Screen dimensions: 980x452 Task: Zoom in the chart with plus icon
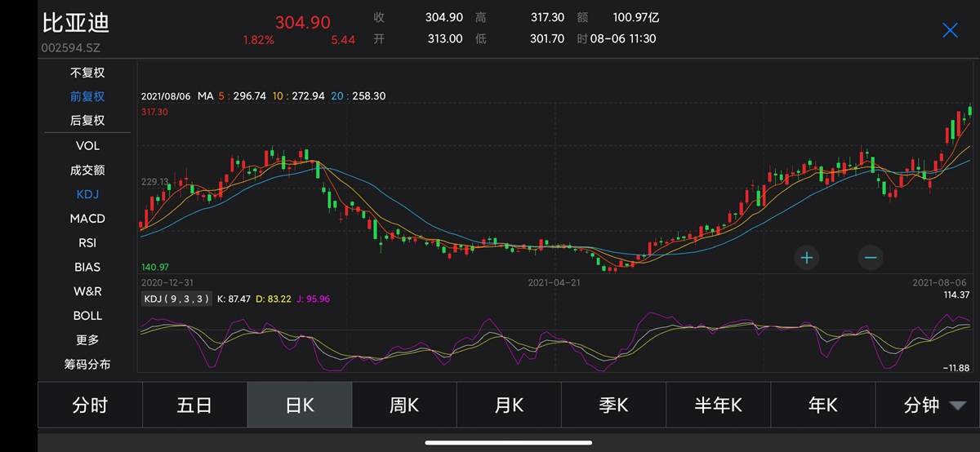807,258
